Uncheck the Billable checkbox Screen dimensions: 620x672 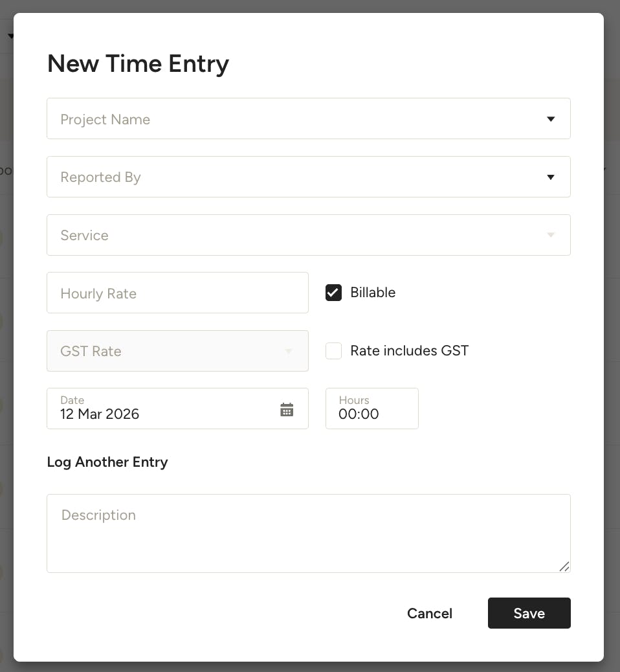point(333,293)
